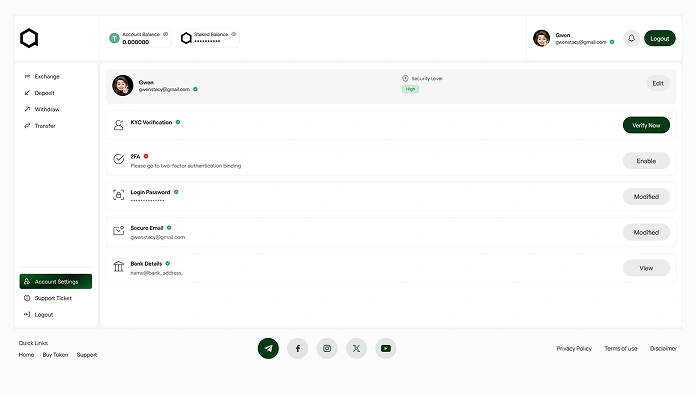The image size is (695, 395).
Task: Open the notifications bell
Action: pos(632,38)
